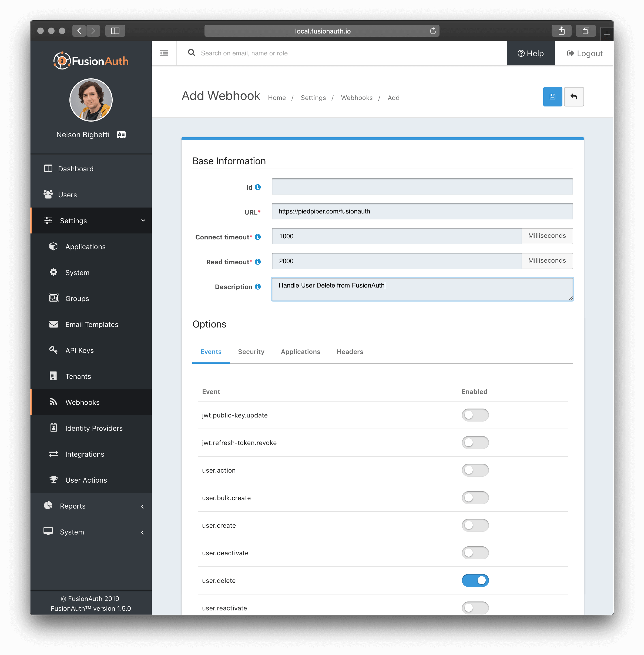Show all browser tabs
644x655 pixels.
tap(586, 31)
